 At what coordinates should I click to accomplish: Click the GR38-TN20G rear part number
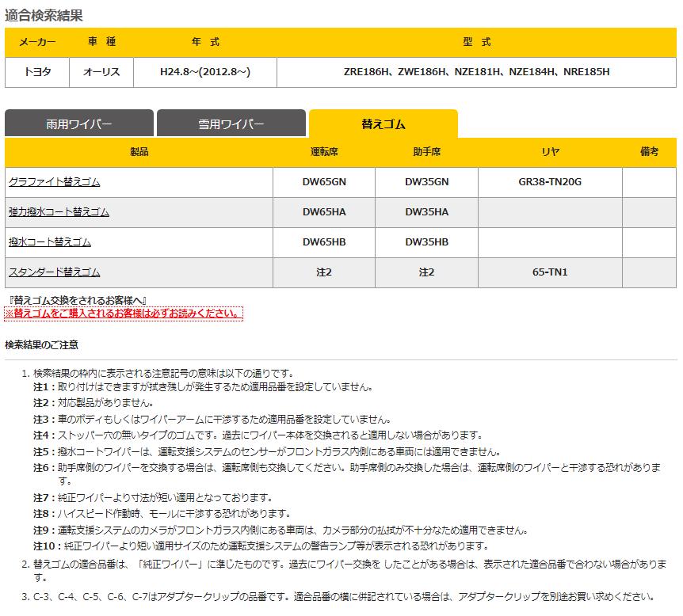[x=550, y=182]
